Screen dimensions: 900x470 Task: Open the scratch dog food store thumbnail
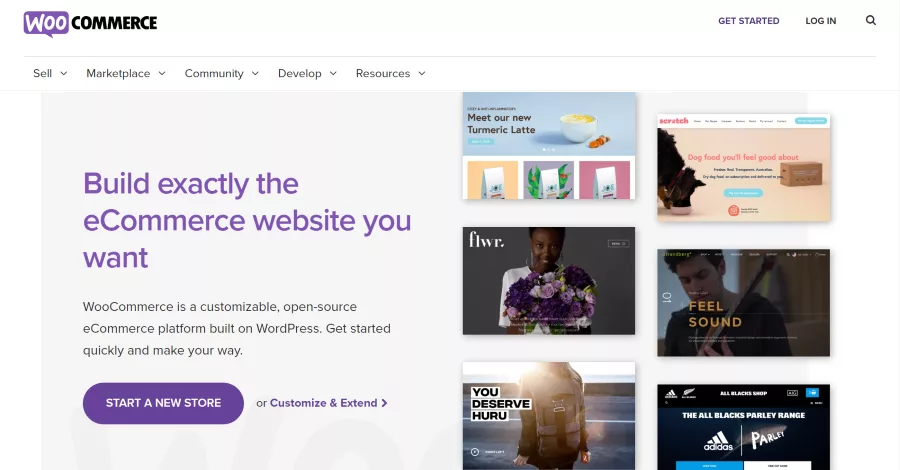pyautogui.click(x=743, y=168)
